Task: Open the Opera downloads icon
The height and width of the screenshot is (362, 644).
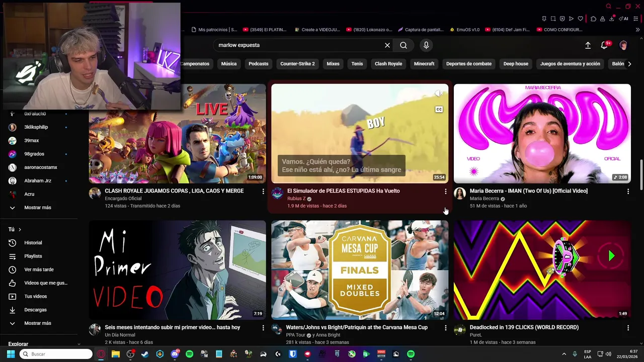Action: (x=611, y=19)
